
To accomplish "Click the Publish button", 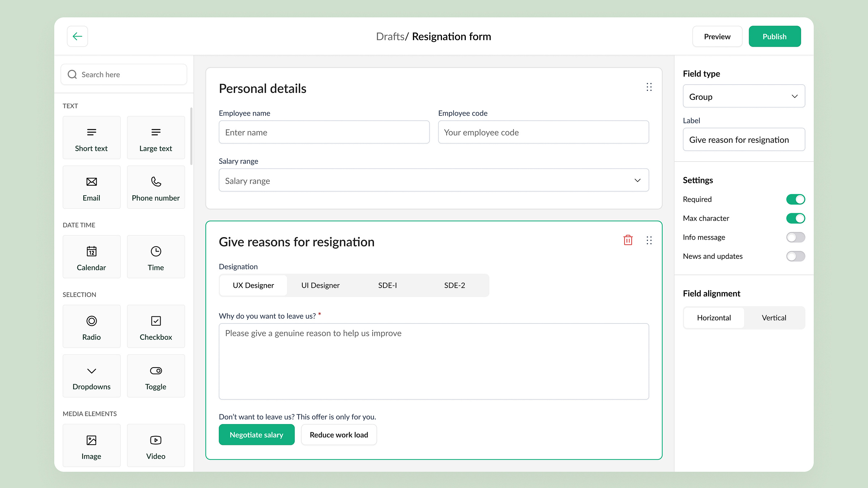I will pos(774,36).
